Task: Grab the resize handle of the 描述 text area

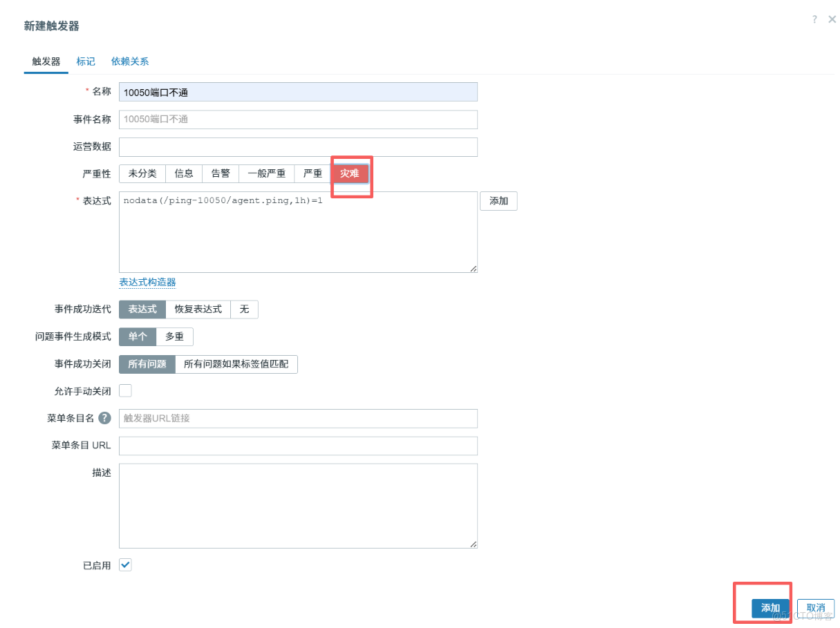Action: tap(474, 544)
